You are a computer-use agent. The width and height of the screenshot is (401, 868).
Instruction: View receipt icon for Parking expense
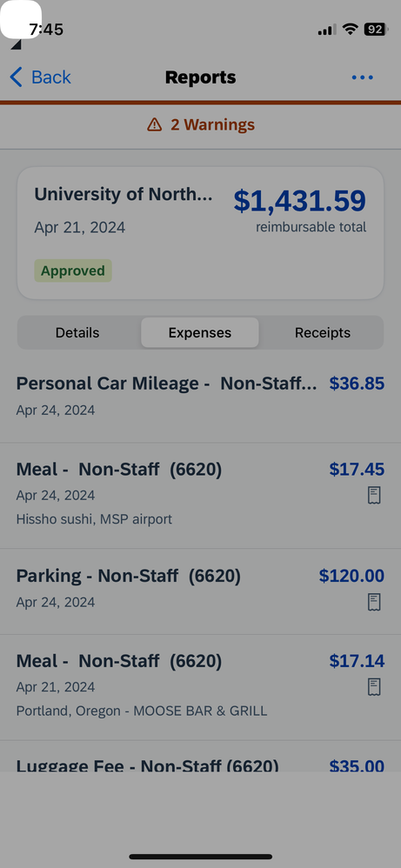point(374,602)
